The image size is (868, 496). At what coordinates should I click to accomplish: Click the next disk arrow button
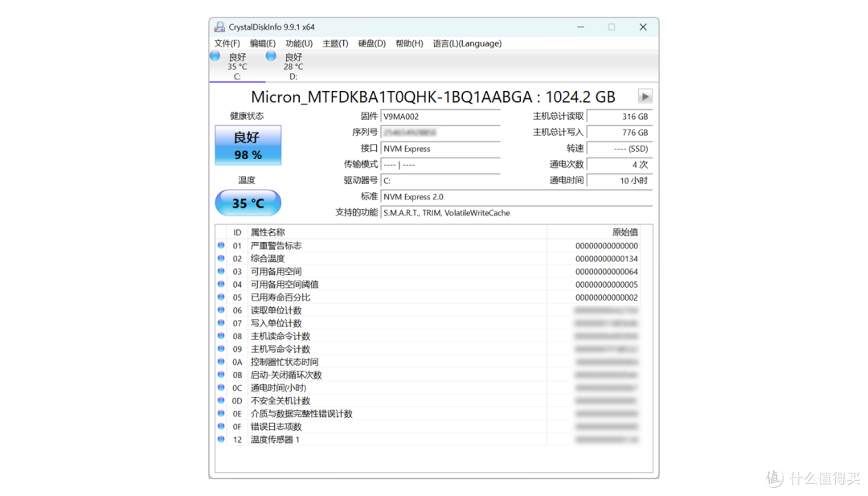[645, 96]
